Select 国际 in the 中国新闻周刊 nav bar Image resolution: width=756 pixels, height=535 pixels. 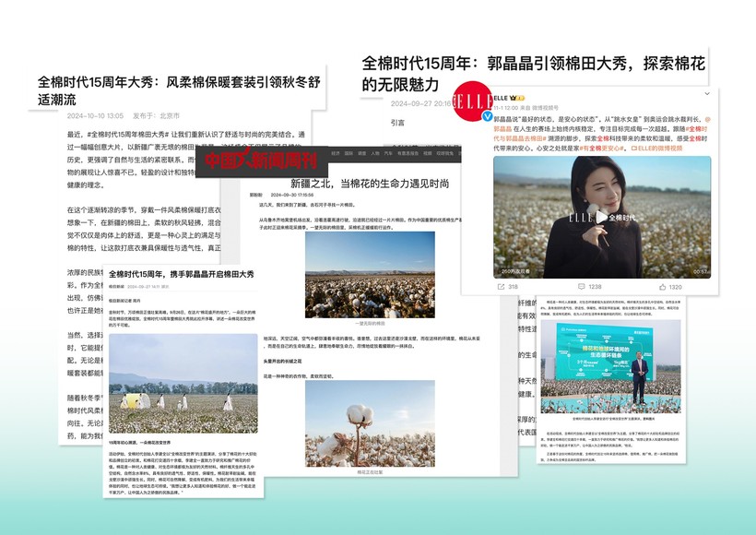[348, 153]
